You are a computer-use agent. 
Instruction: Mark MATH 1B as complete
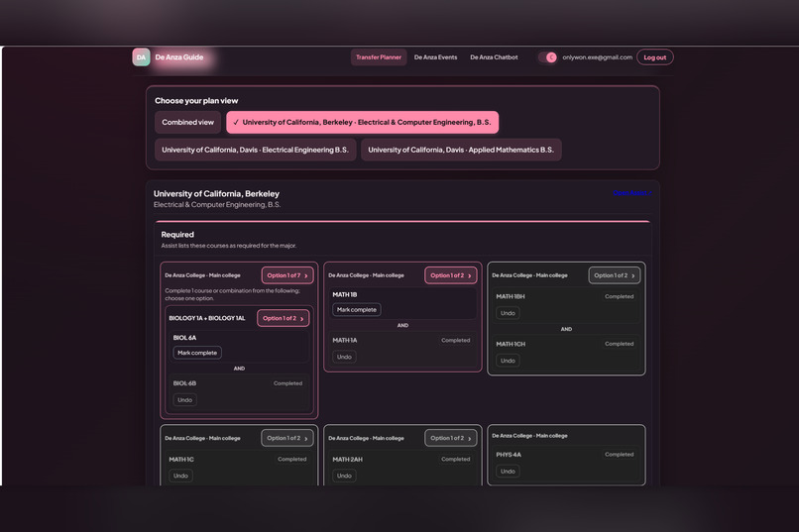[x=357, y=309]
